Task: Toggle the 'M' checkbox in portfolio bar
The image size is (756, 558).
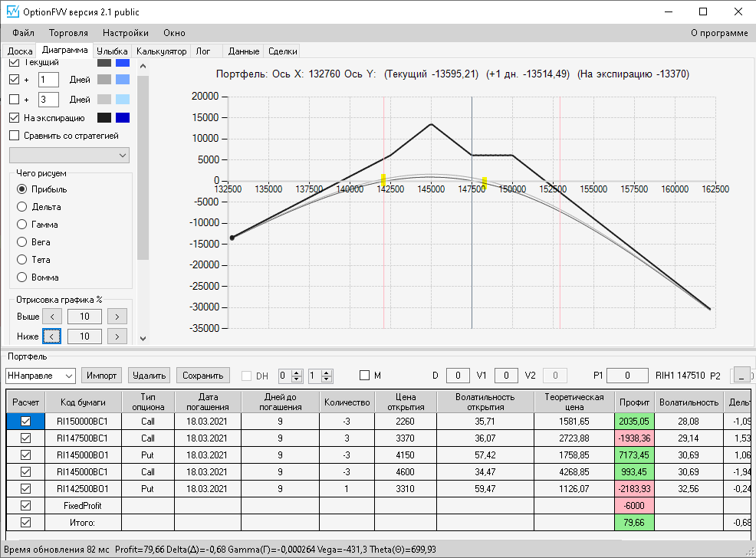Action: point(364,376)
